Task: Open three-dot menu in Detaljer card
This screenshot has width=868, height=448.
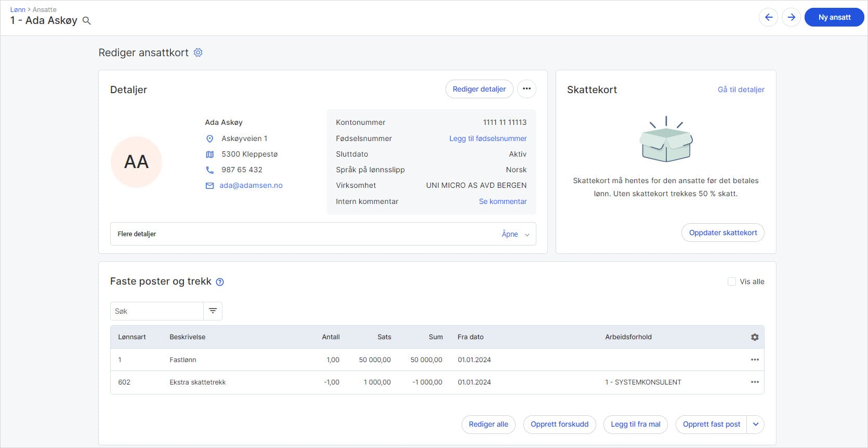Action: pos(527,89)
